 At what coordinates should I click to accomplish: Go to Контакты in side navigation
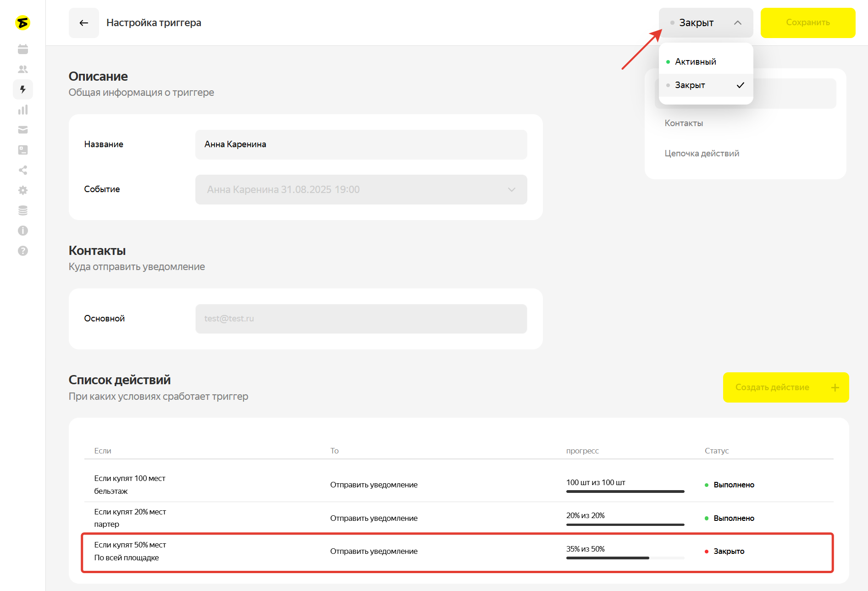(x=684, y=123)
